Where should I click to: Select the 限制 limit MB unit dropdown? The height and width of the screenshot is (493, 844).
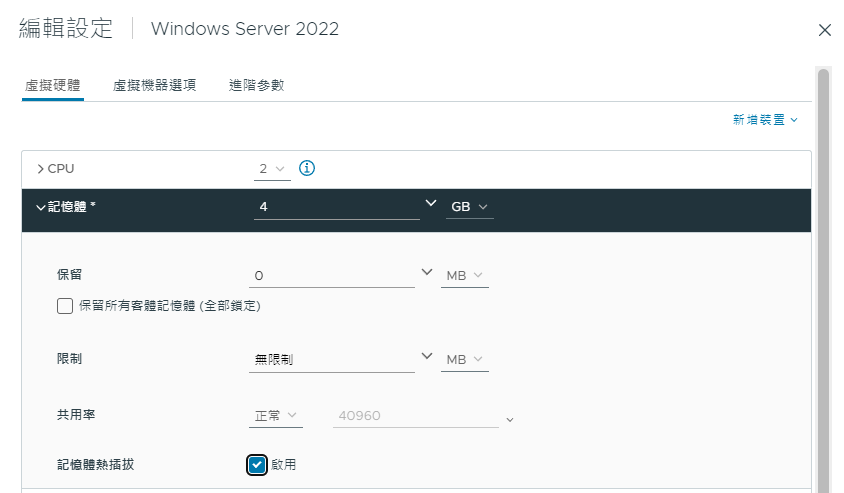[465, 360]
